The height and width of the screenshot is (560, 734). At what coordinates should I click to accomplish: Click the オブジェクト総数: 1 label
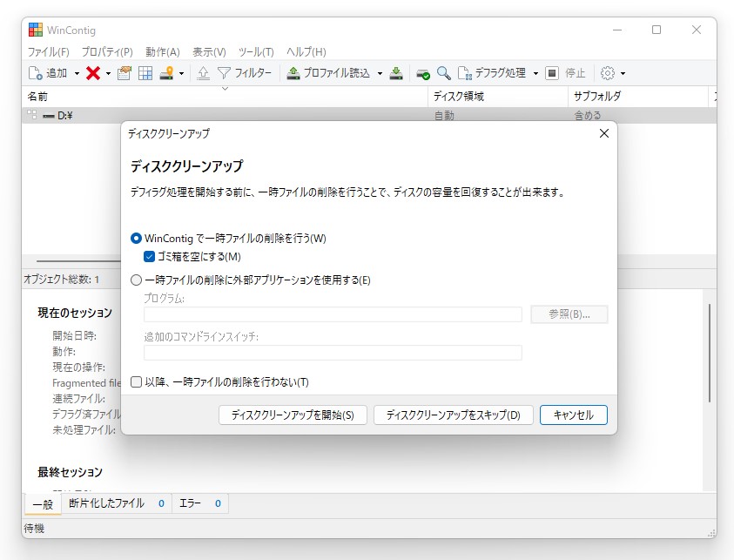point(61,280)
